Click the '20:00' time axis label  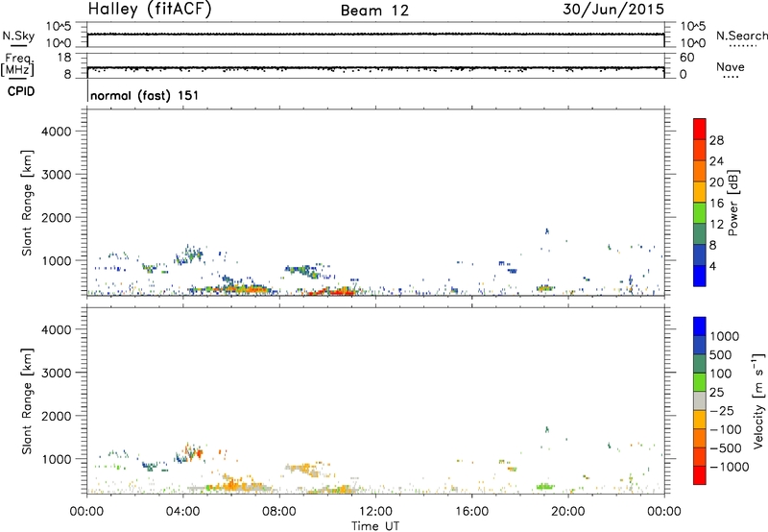(x=567, y=511)
